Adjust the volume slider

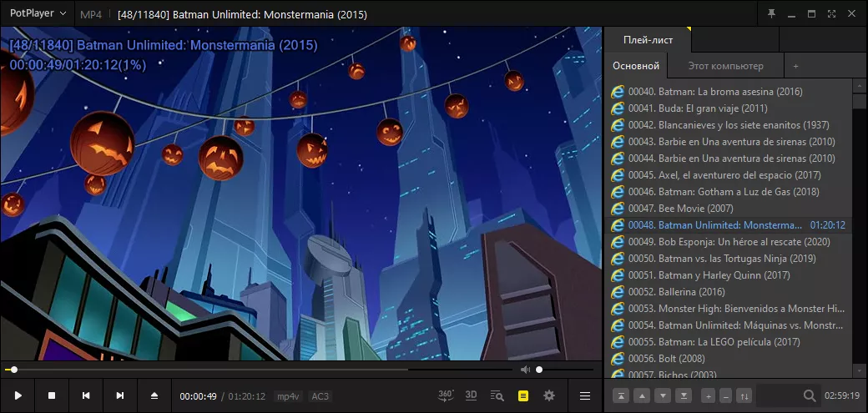coord(563,370)
